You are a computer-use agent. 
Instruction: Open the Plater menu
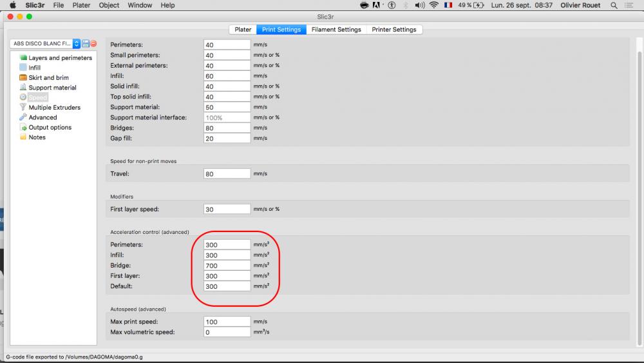pyautogui.click(x=81, y=5)
